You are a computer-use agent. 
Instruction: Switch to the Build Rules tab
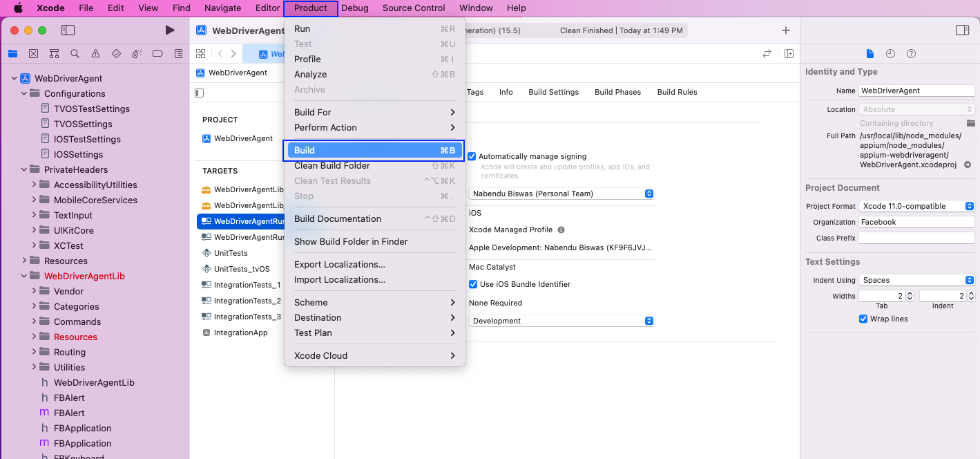pyautogui.click(x=677, y=92)
